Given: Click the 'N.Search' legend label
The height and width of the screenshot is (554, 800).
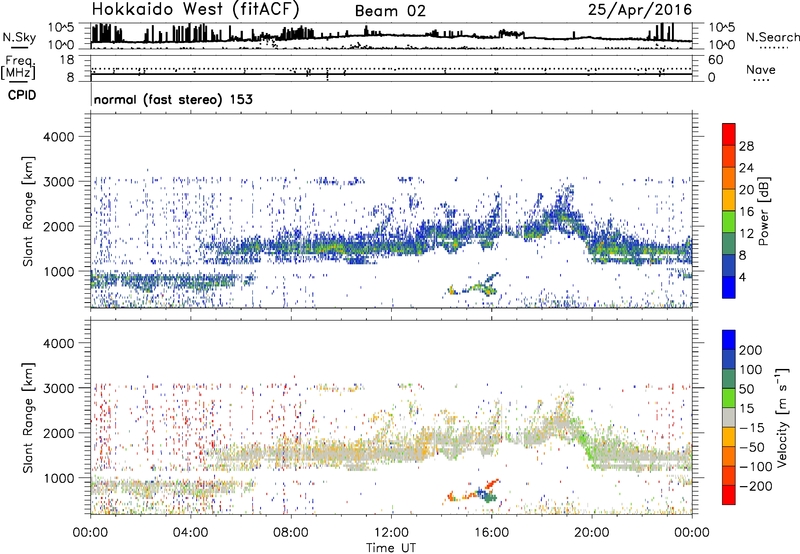Looking at the screenshot, I should coord(772,37).
